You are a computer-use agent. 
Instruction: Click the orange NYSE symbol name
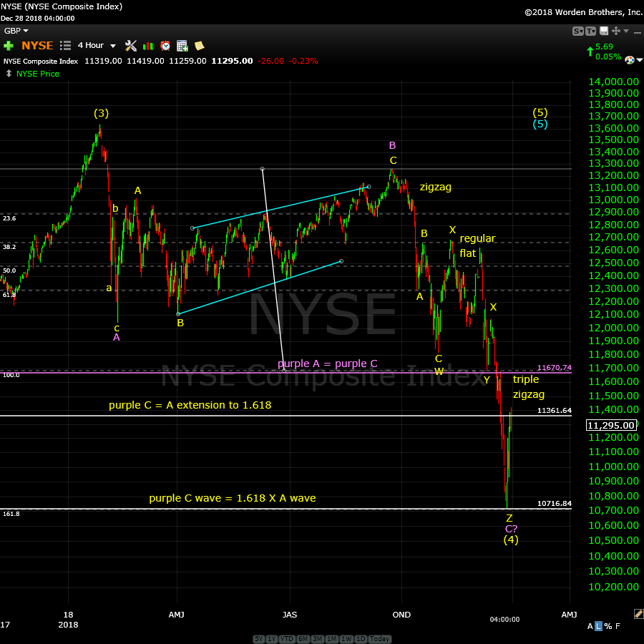coord(37,46)
